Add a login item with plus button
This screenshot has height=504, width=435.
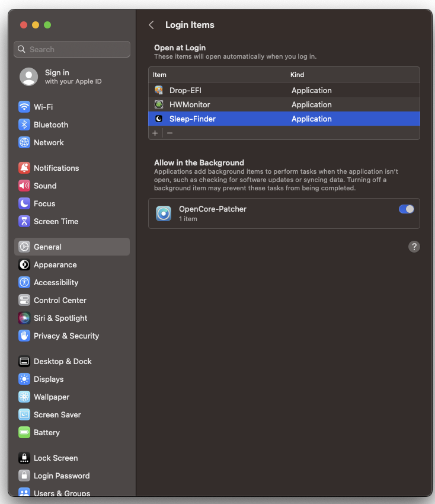click(x=155, y=133)
